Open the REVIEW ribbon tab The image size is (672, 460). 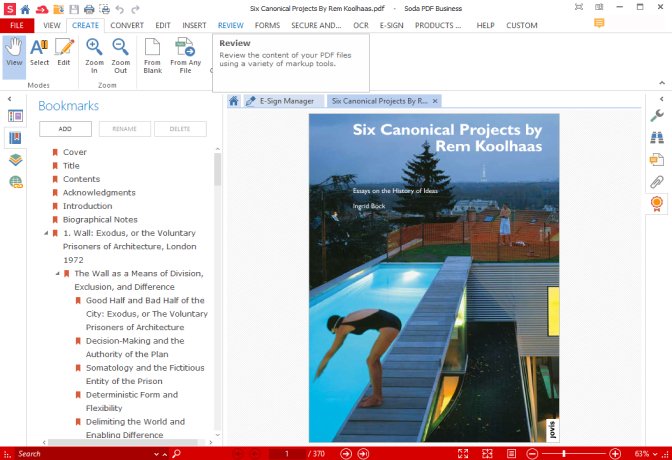point(231,25)
